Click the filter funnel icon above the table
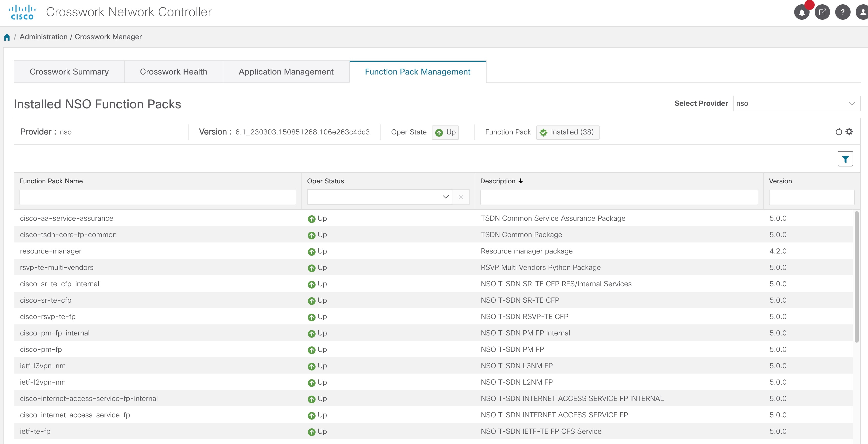 tap(845, 158)
